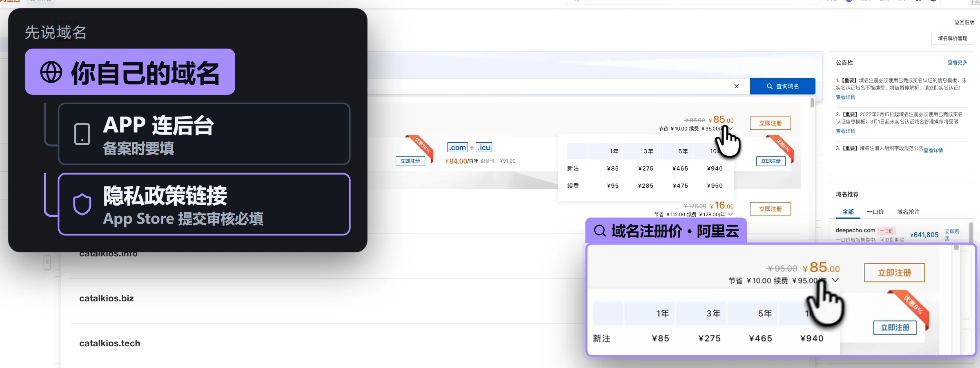
Task: Expand the price chevron beside 续费 ¥128.00/年
Action: coord(731,214)
